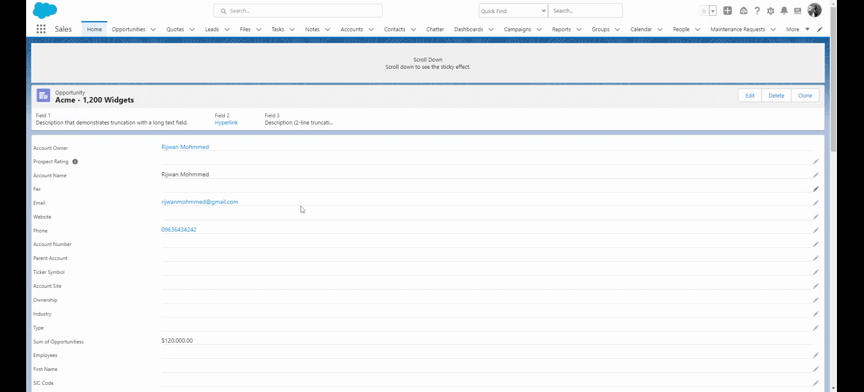Go to the Dashboards tab

tap(468, 29)
